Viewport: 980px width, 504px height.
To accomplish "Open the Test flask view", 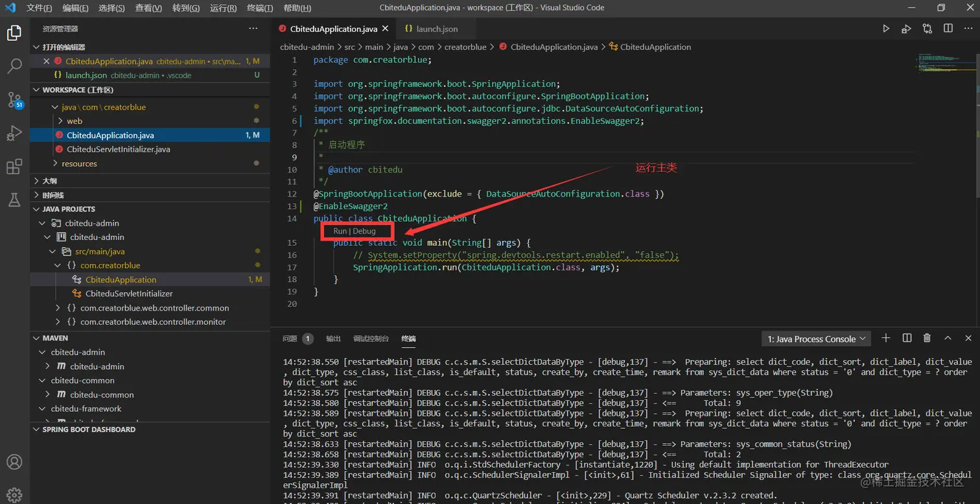I will 14,200.
